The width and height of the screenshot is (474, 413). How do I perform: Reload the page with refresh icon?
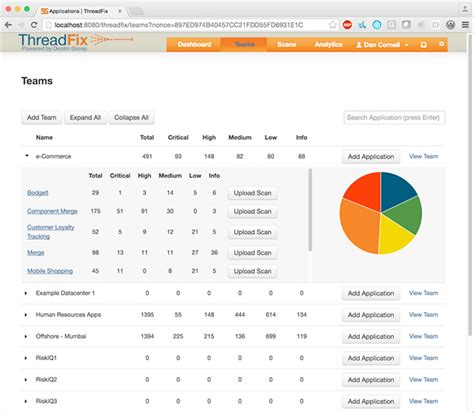pyautogui.click(x=34, y=25)
